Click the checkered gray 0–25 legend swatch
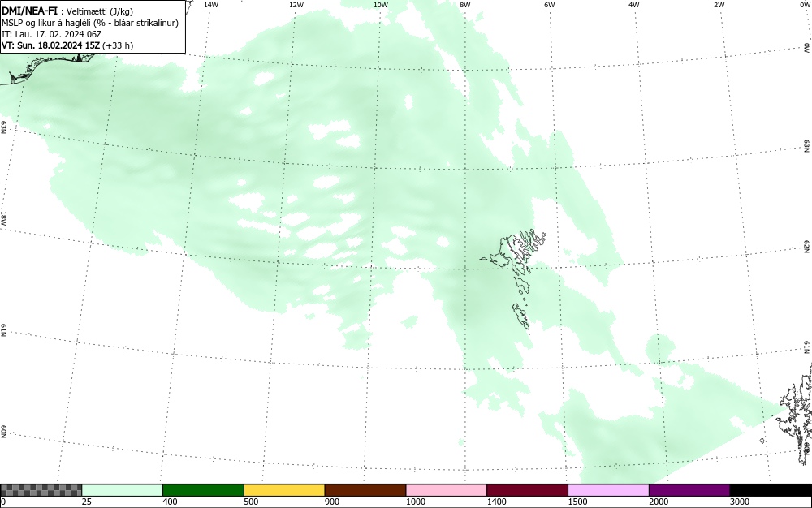Image resolution: width=812 pixels, height=508 pixels. (41, 490)
